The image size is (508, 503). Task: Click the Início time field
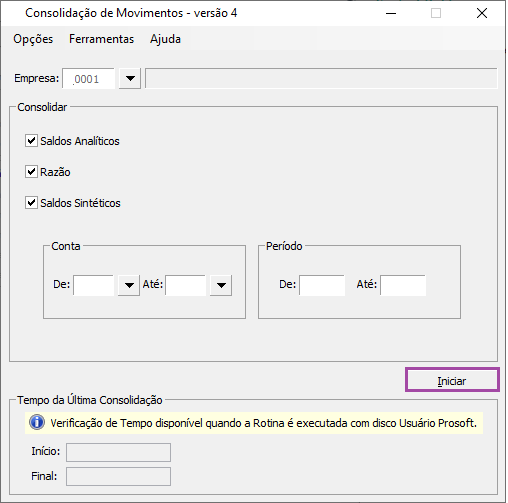pyautogui.click(x=118, y=452)
